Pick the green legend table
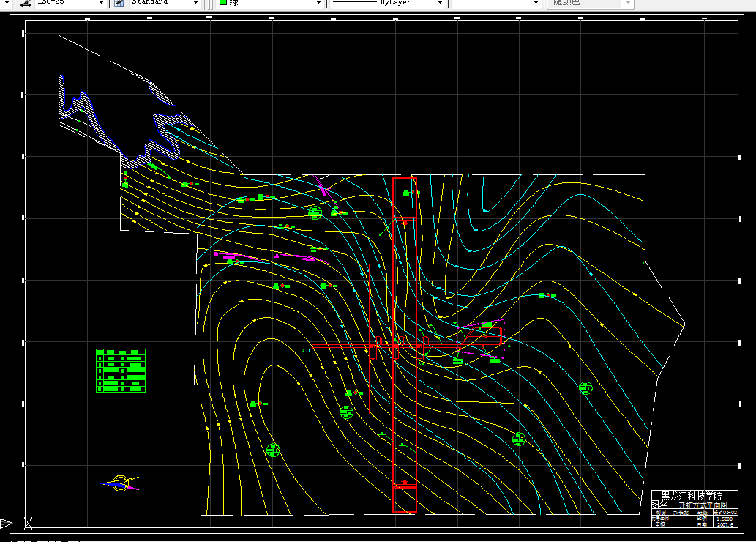This screenshot has width=756, height=542. (121, 371)
